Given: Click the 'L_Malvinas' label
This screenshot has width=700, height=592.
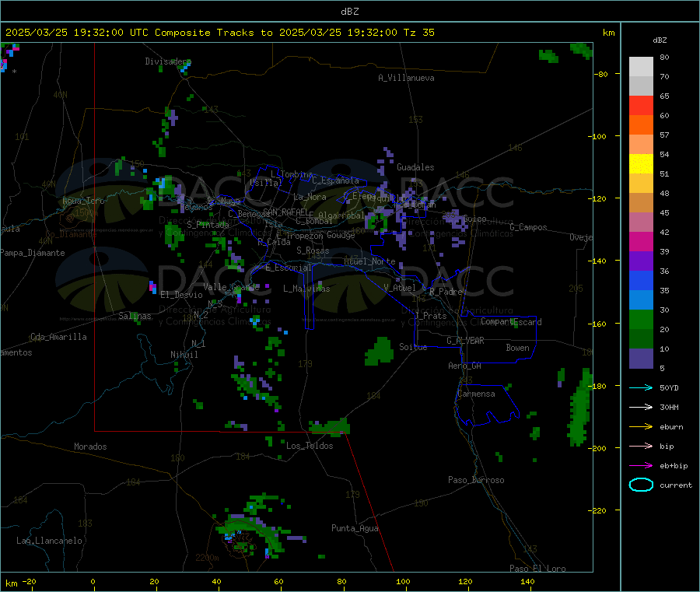Looking at the screenshot, I should click(306, 289).
